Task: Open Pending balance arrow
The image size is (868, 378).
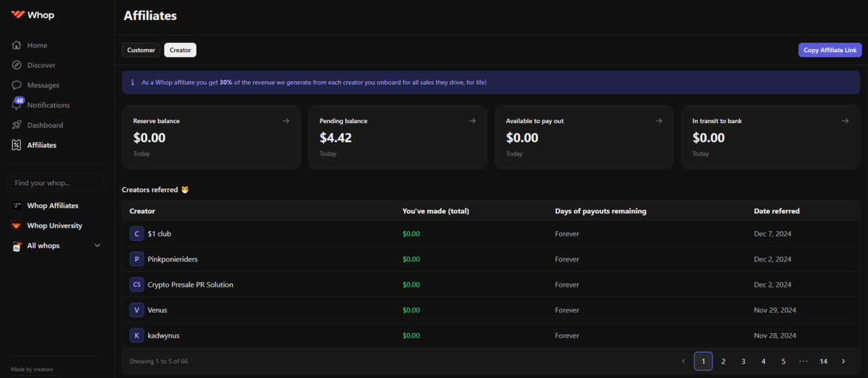Action: 472,121
